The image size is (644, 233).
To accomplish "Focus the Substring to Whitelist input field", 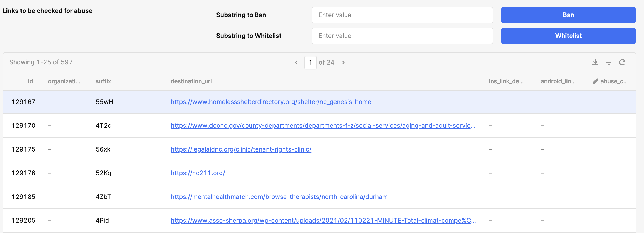I will 402,36.
